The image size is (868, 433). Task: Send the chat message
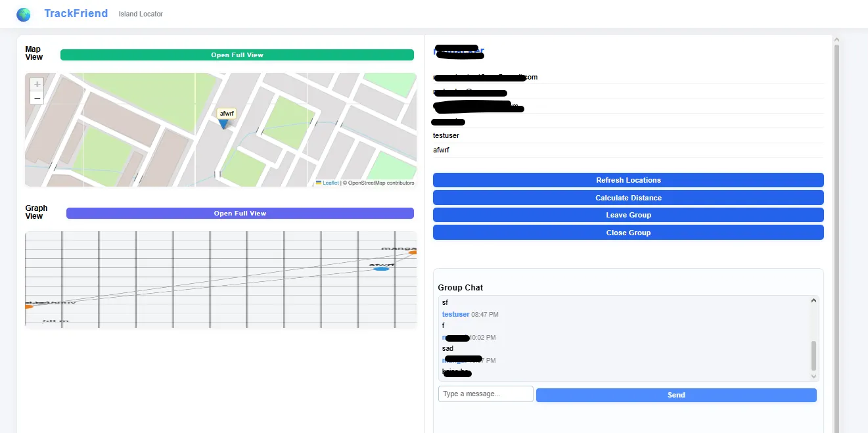tap(676, 395)
